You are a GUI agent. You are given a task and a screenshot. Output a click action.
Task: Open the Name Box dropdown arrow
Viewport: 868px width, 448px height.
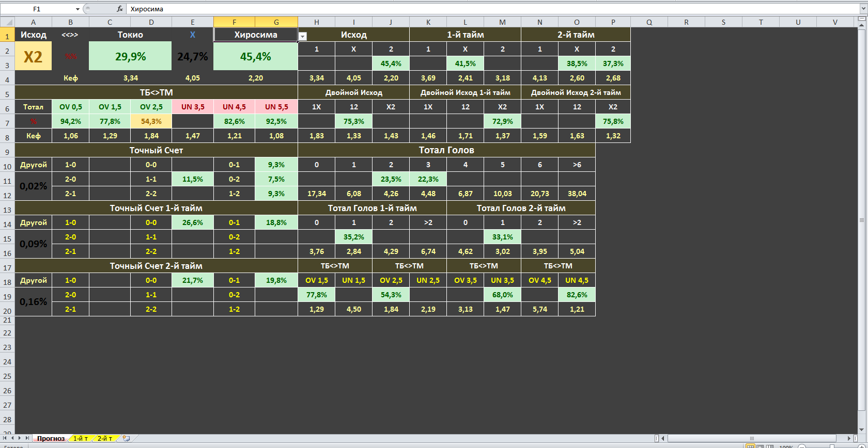(78, 9)
